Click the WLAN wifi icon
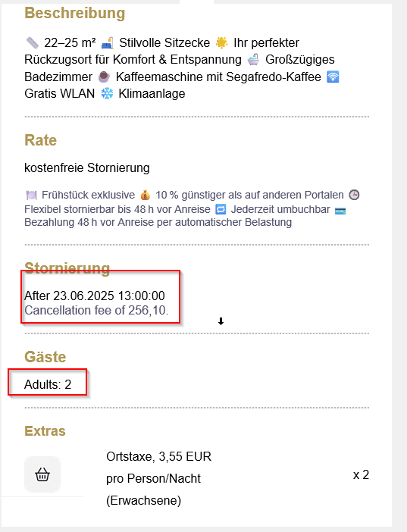The height and width of the screenshot is (532, 407). pyautogui.click(x=333, y=77)
